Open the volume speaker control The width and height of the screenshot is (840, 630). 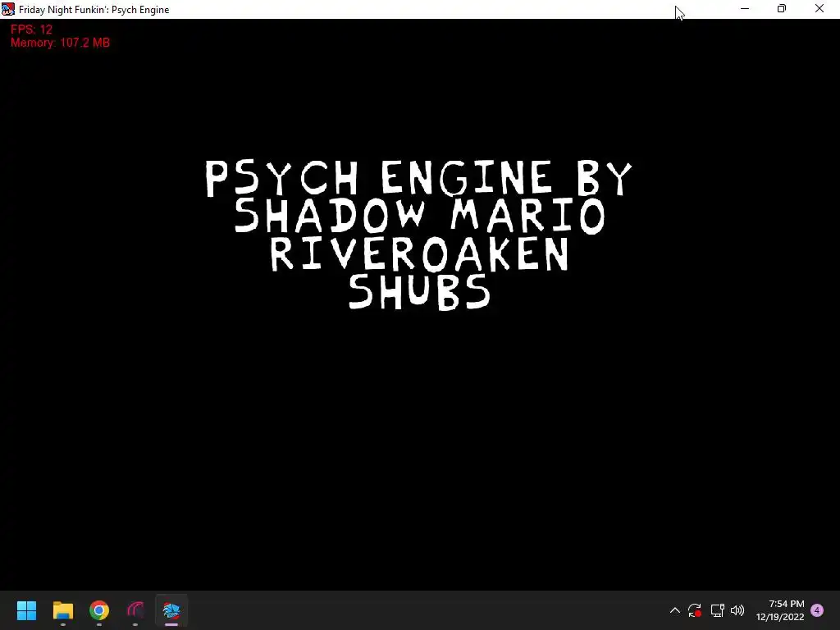pos(737,610)
